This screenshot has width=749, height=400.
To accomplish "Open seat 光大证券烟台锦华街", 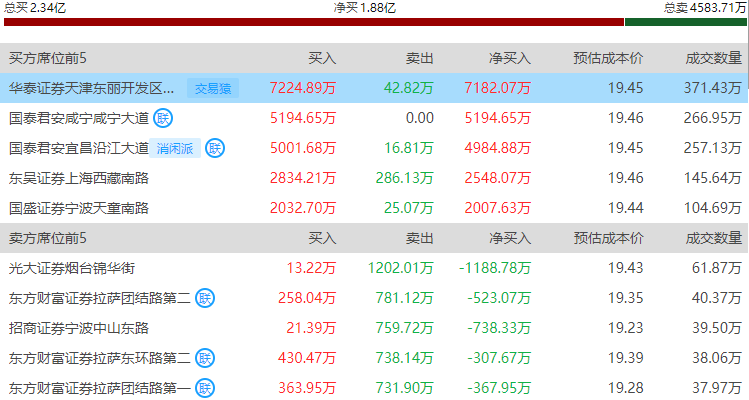I will click(x=72, y=268).
